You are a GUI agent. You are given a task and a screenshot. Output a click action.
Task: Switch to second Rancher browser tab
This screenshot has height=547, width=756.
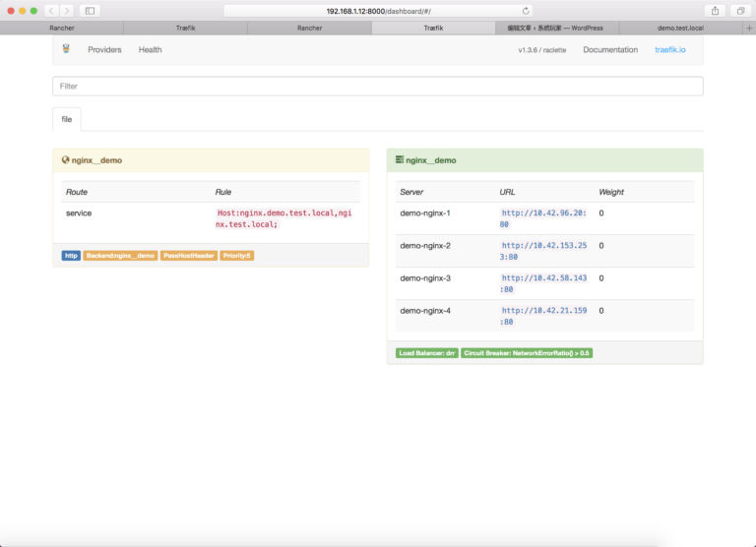pos(309,28)
